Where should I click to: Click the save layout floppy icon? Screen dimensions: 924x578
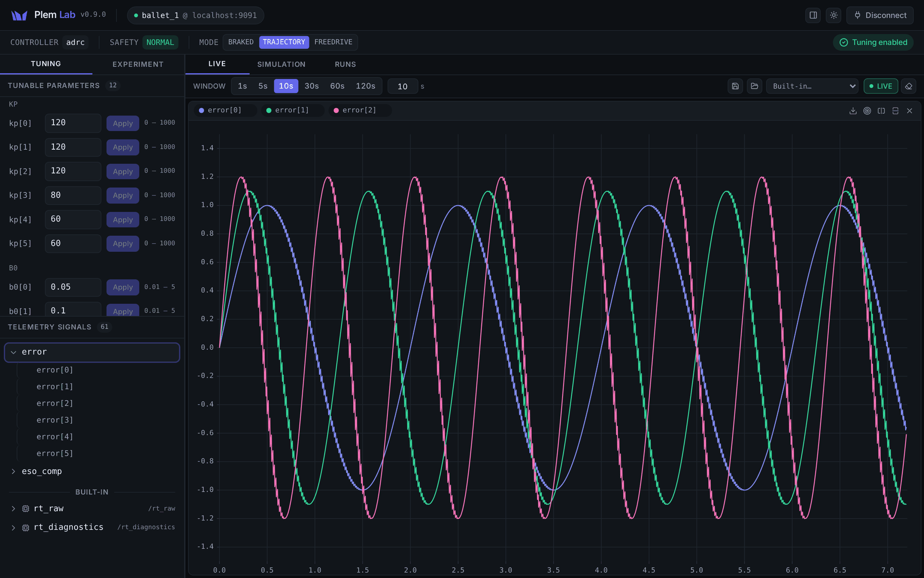(x=735, y=86)
